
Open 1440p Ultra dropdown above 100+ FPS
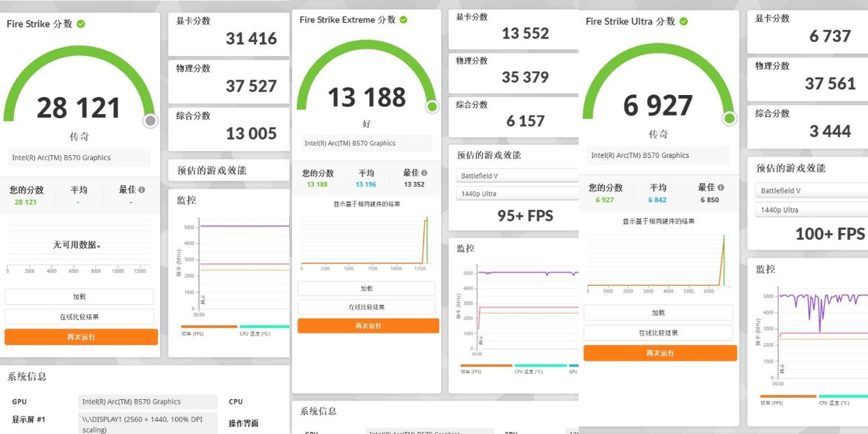click(811, 210)
